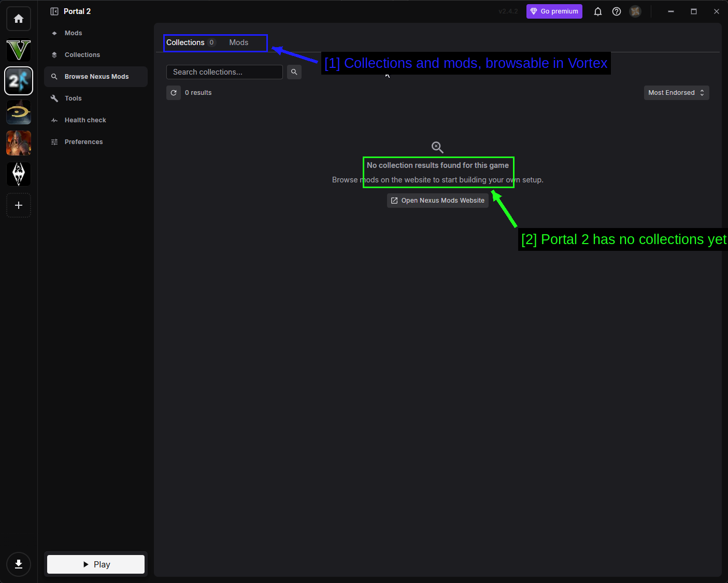Launch the game with Play button
Viewport: 728px width, 583px height.
click(96, 564)
